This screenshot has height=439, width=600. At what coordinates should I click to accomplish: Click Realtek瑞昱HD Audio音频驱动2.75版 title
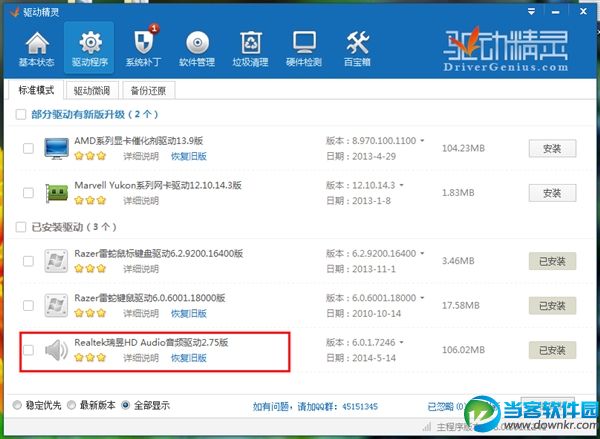click(x=151, y=342)
